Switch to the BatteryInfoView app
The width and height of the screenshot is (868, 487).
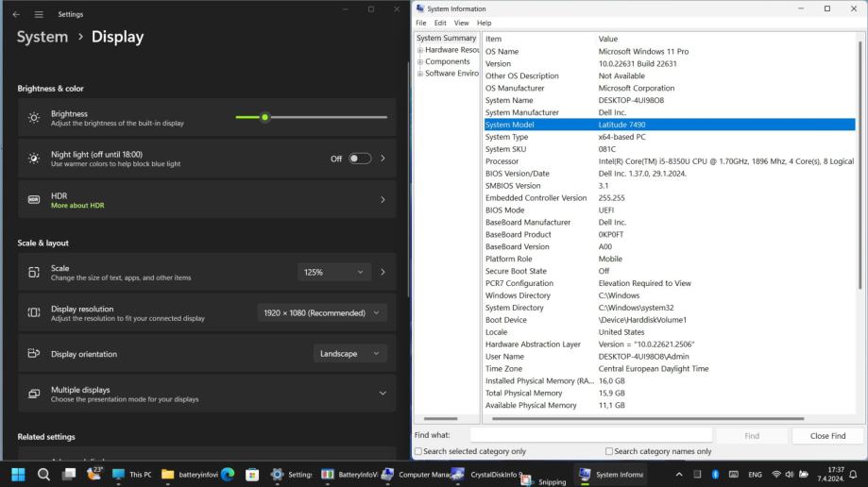click(x=349, y=475)
